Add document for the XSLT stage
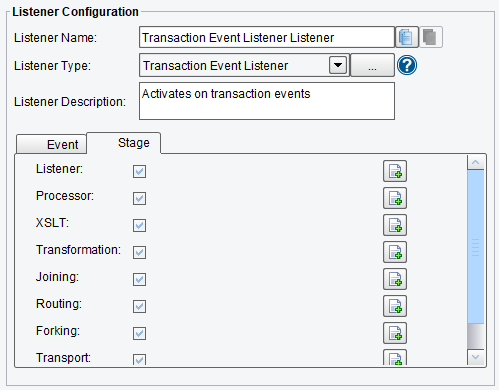 (x=395, y=225)
